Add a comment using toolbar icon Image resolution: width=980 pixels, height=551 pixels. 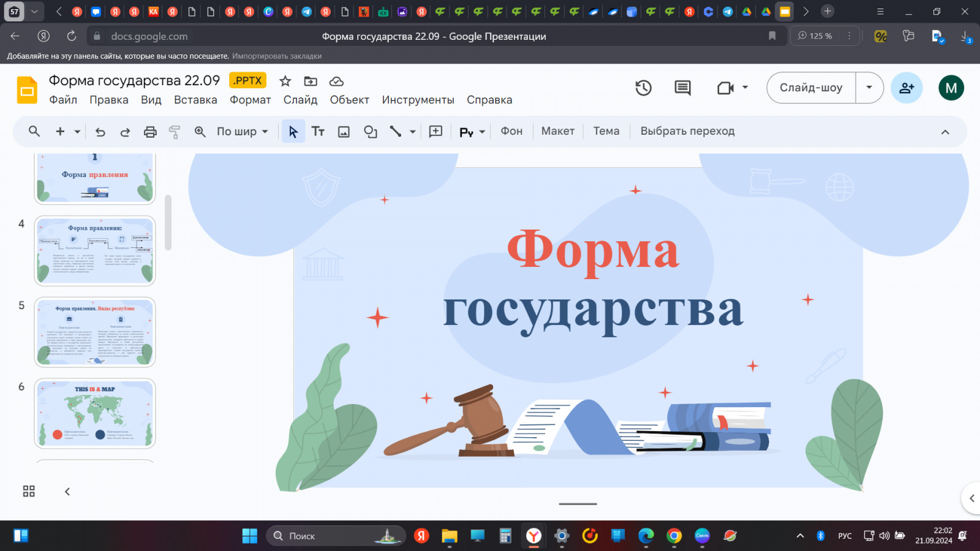435,131
